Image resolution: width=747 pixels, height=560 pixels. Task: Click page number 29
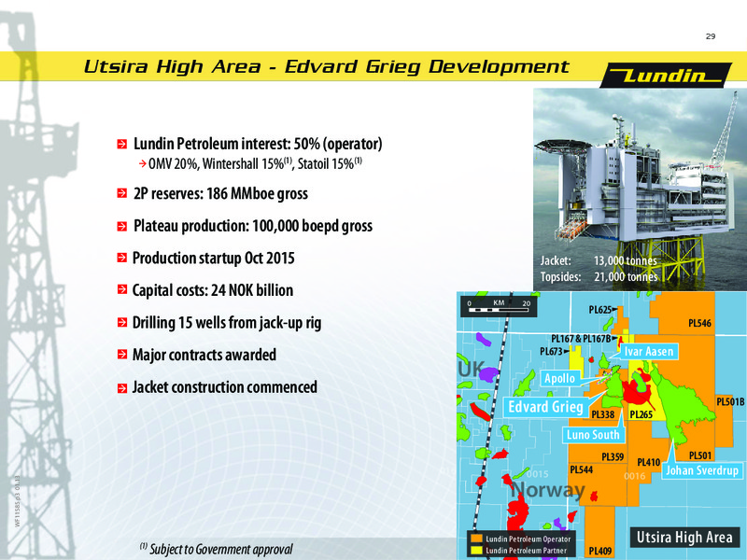tap(711, 36)
